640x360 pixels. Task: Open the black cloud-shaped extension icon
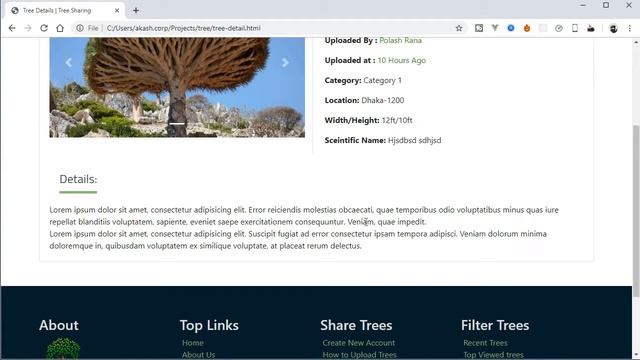point(591,28)
